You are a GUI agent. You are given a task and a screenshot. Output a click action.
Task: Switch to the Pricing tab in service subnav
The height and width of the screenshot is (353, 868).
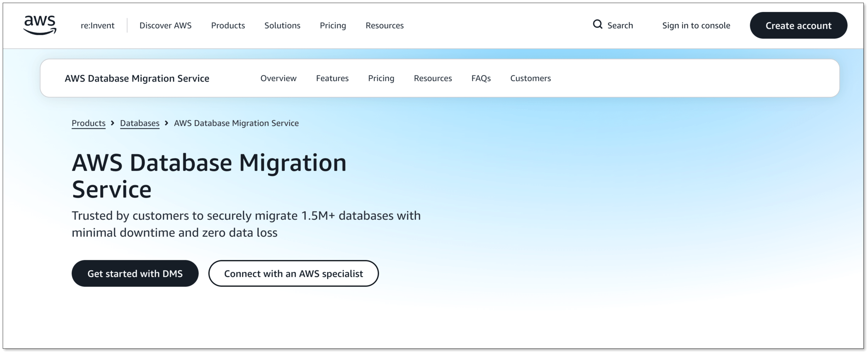click(381, 79)
